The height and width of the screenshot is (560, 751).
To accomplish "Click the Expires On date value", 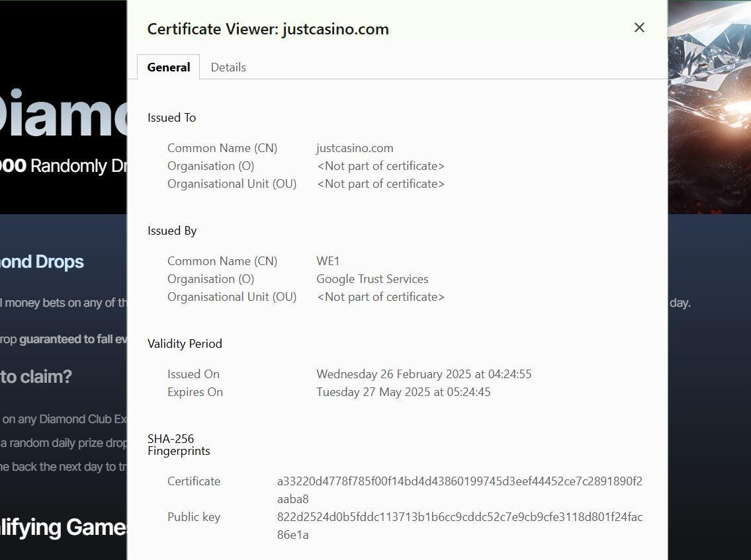I will click(403, 392).
